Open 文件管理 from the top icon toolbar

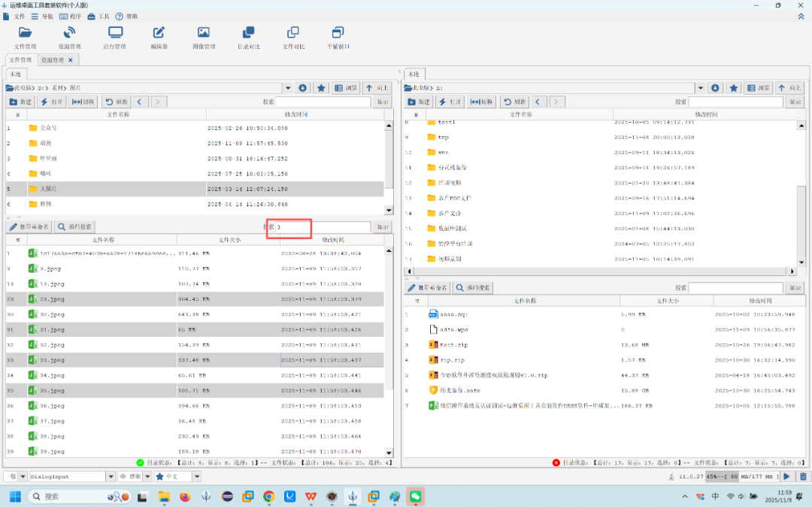coord(25,38)
